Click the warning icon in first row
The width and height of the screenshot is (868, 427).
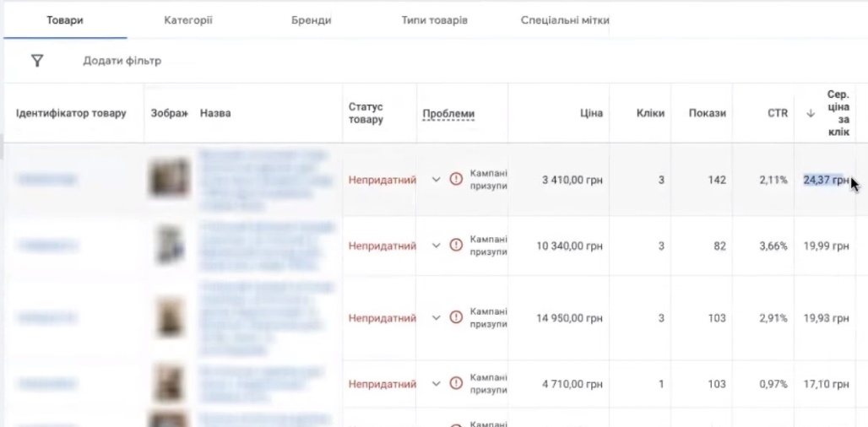tap(456, 179)
